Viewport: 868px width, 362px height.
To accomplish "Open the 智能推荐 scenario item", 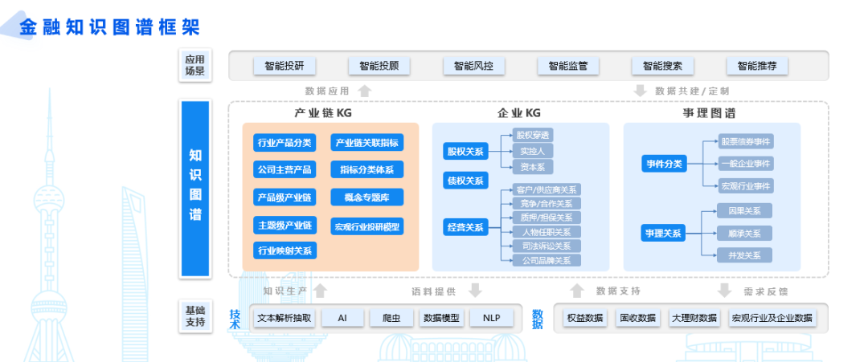I will (x=757, y=66).
